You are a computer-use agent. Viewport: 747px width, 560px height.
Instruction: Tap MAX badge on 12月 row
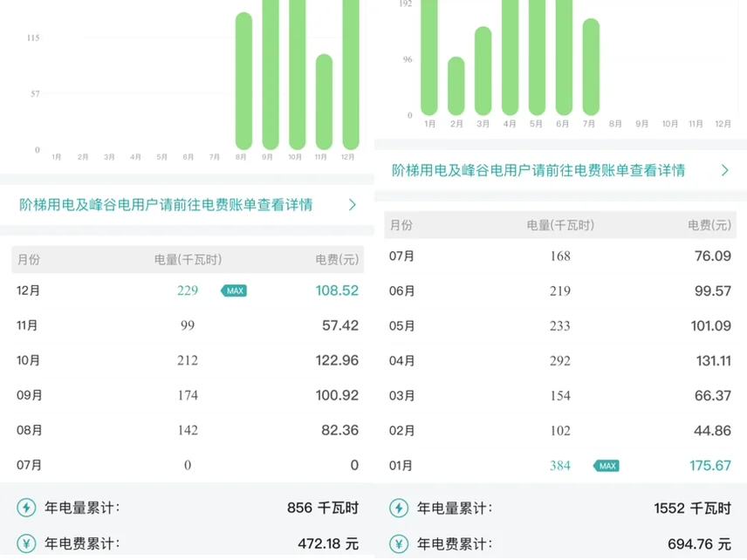[x=234, y=290]
